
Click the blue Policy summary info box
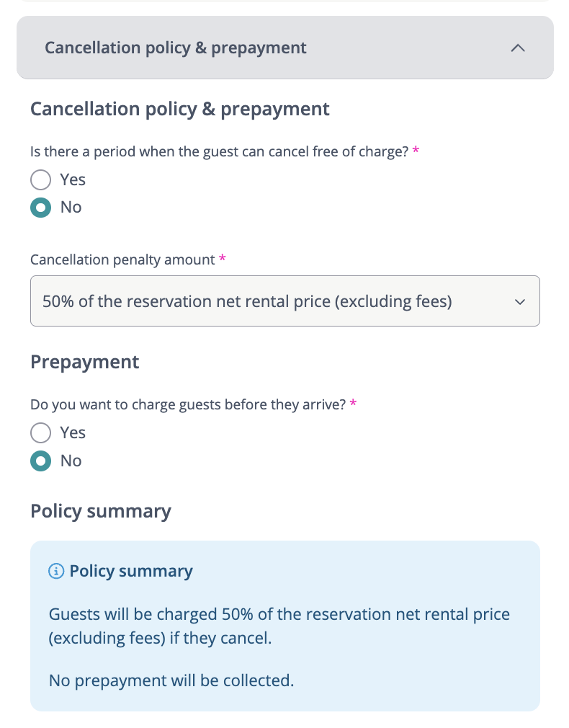pos(284,624)
